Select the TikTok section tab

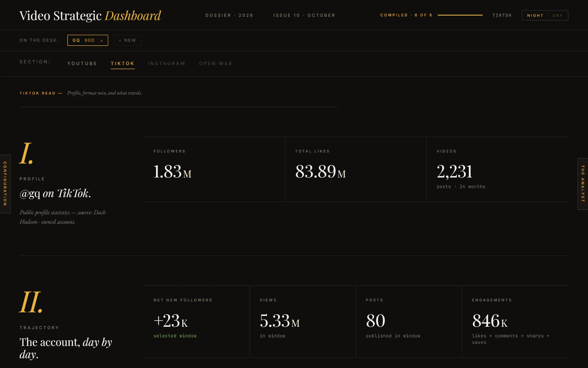point(123,64)
